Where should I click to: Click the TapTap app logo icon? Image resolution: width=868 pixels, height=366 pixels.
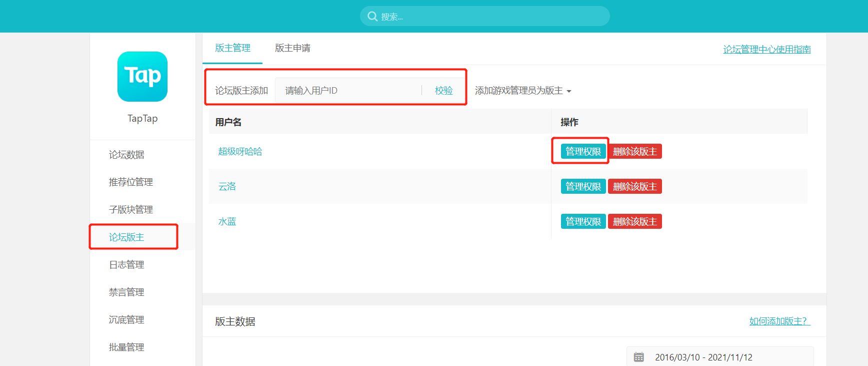(142, 77)
